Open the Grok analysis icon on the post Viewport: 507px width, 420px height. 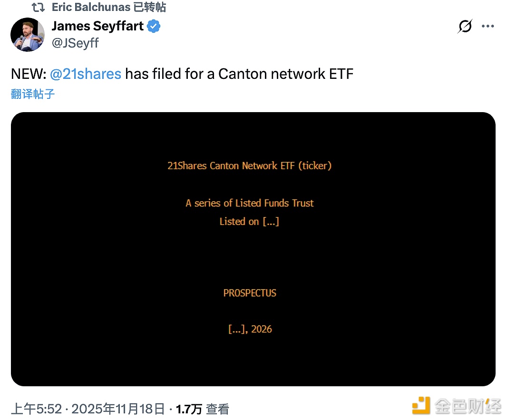click(x=465, y=26)
